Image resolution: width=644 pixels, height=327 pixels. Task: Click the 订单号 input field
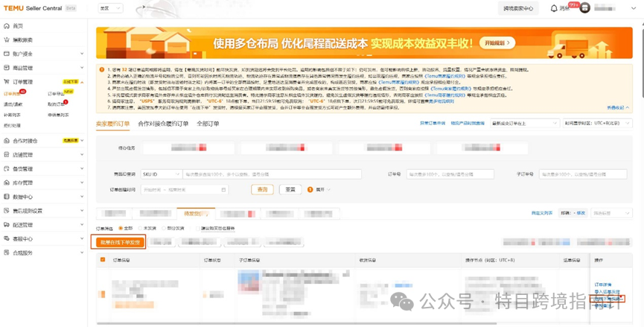coord(450,174)
